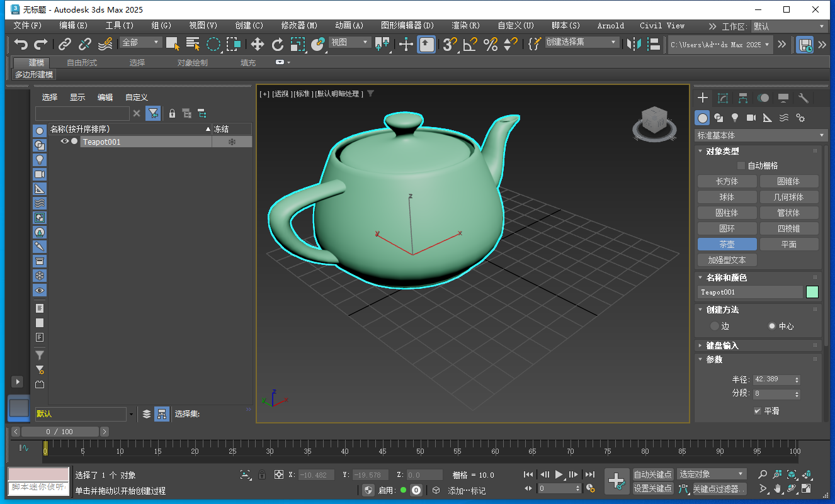Screen dimensions: 835x504
Task: Click the Zoom Extents cube icon
Action: [792, 474]
